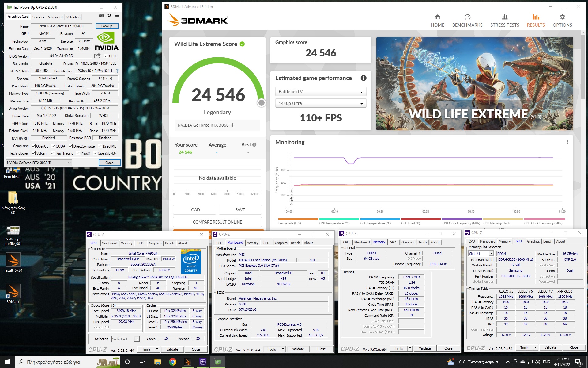The image size is (588, 368).
Task: Open the GPU selector dropdown in GPU-Z
Action: pos(39,163)
